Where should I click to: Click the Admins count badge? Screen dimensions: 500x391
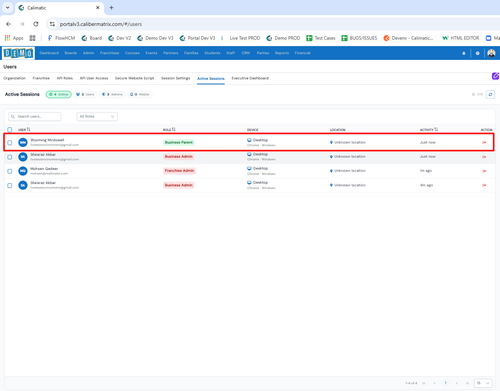point(112,95)
